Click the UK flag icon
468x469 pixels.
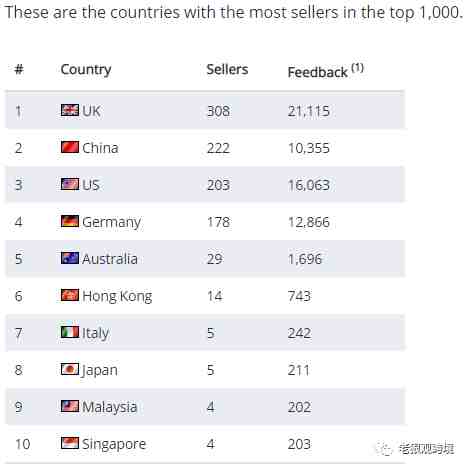coord(70,110)
